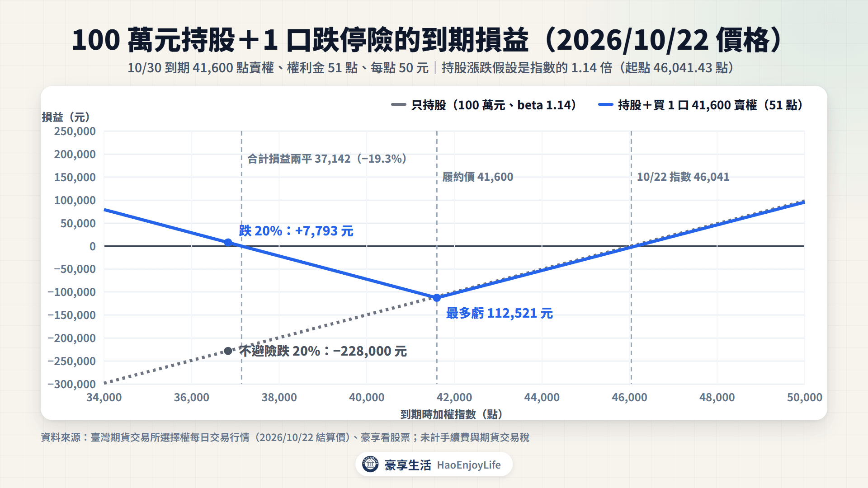868x488 pixels.
Task: Click the blue data point at 最多虧 112,521 元
Action: click(x=437, y=298)
